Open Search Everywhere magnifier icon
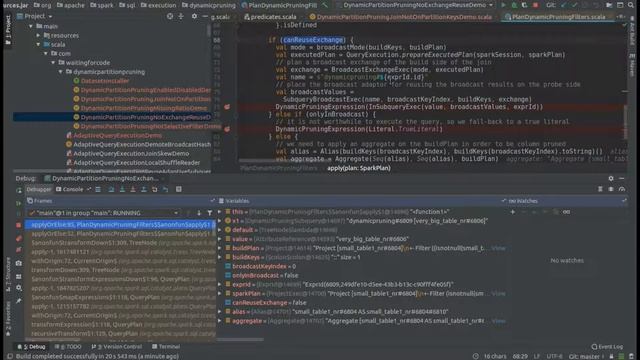640x360 pixels. click(630, 5)
